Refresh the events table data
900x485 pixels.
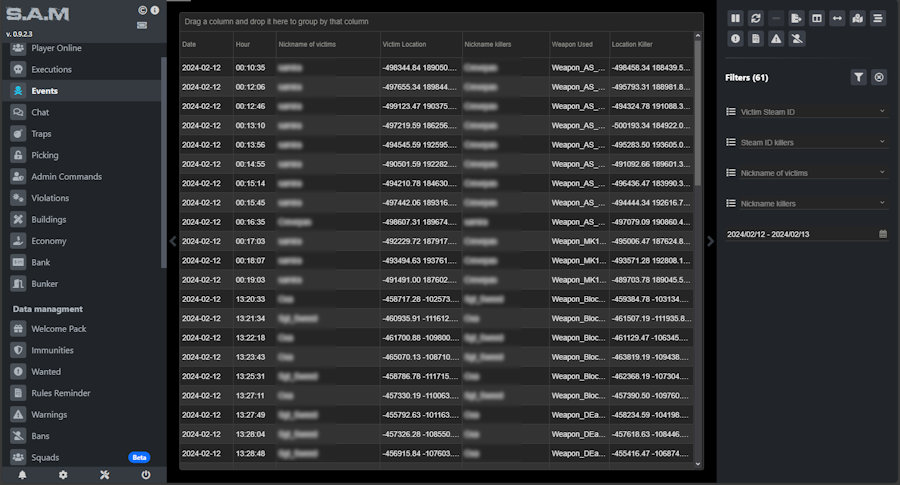pos(755,18)
